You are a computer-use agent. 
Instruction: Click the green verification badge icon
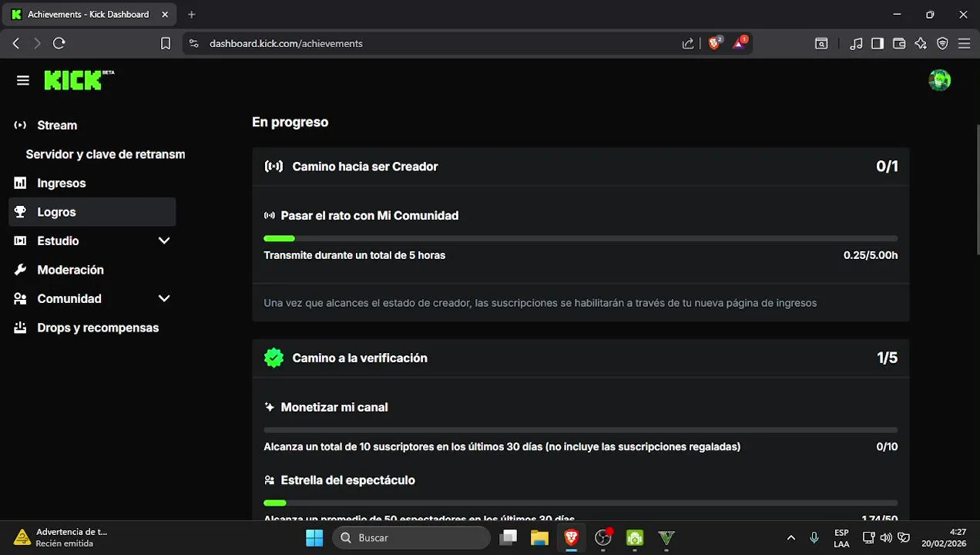tap(274, 358)
